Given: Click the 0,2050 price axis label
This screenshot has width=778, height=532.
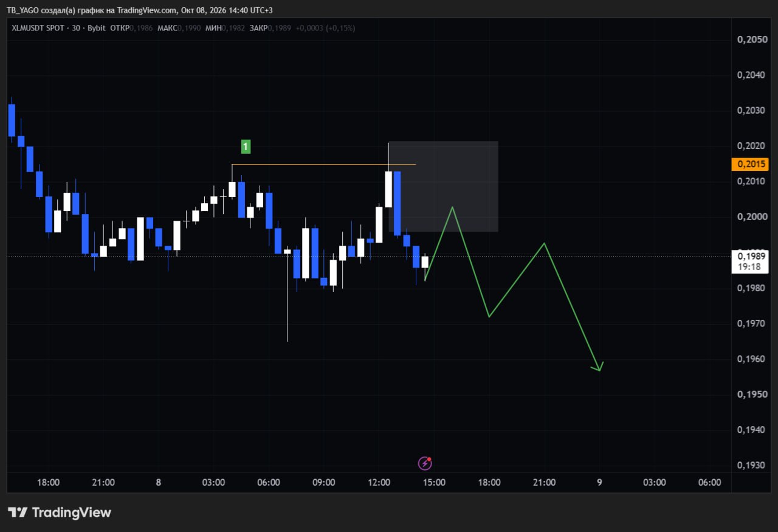Looking at the screenshot, I should click(x=751, y=40).
